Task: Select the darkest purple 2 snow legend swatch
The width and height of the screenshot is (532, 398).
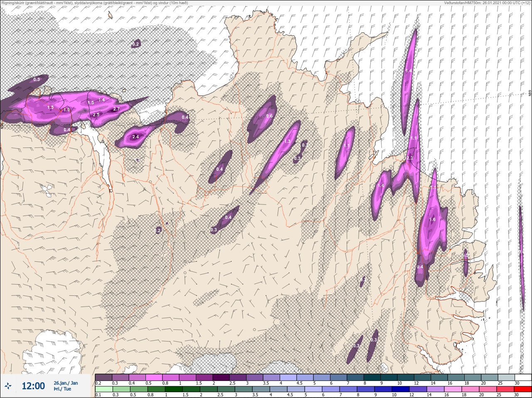Action: pos(221,377)
